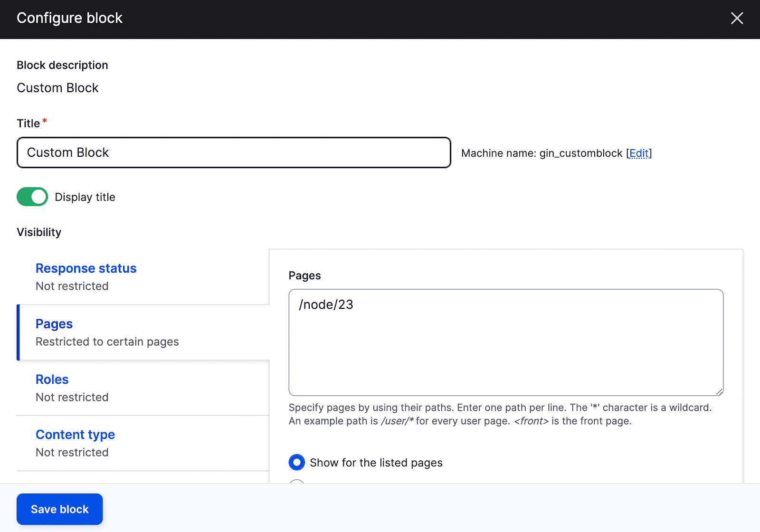Select the partially visible radio below Show for listed pages
The width and height of the screenshot is (760, 532).
coord(297,482)
